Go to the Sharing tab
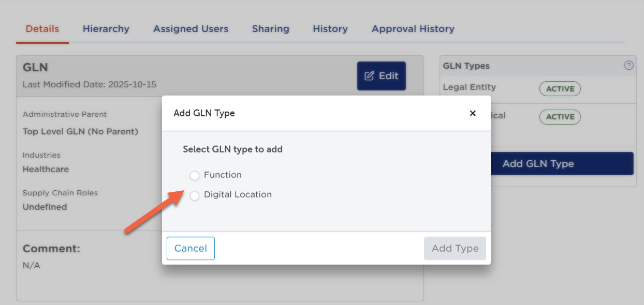The width and height of the screenshot is (644, 305). pyautogui.click(x=270, y=29)
